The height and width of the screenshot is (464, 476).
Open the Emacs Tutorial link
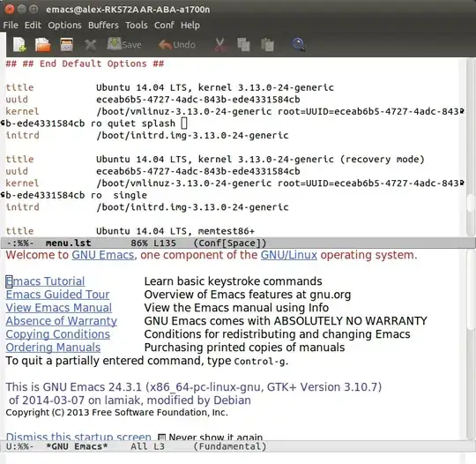click(x=45, y=281)
